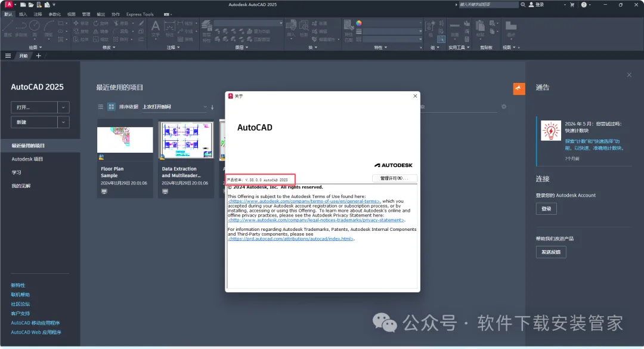This screenshot has height=349, width=644.
Task: Open the AutoCAD application menu
Action: click(8, 5)
